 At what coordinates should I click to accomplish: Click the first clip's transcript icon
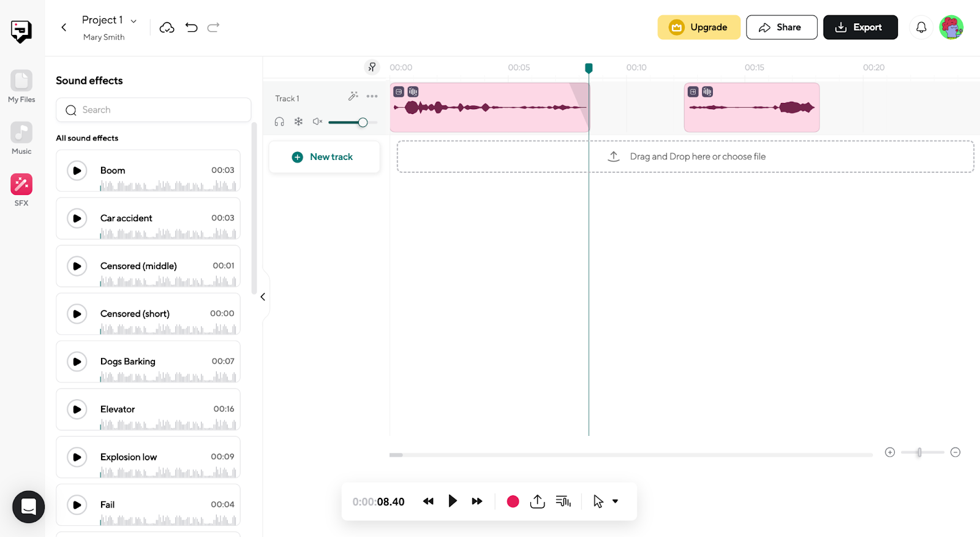(399, 92)
